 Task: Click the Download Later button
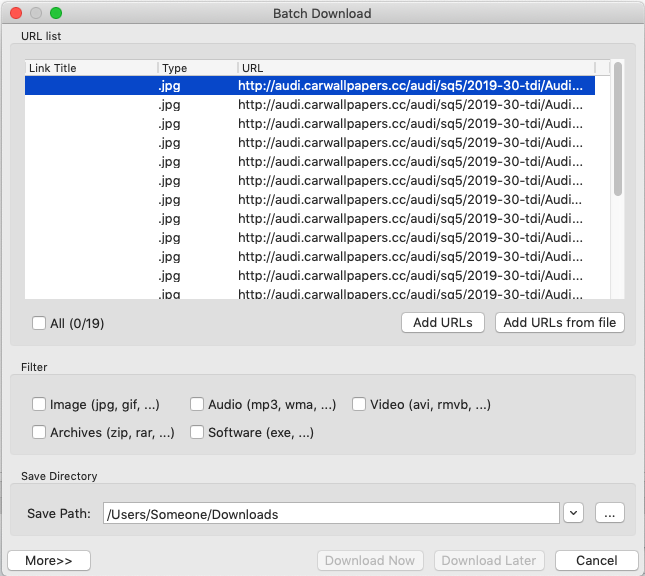pos(489,560)
